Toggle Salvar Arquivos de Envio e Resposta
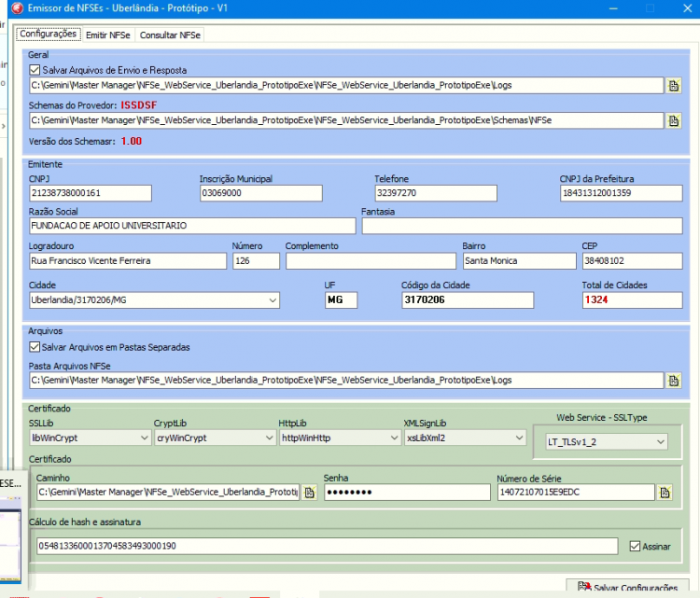The width and height of the screenshot is (700, 598). [x=35, y=70]
